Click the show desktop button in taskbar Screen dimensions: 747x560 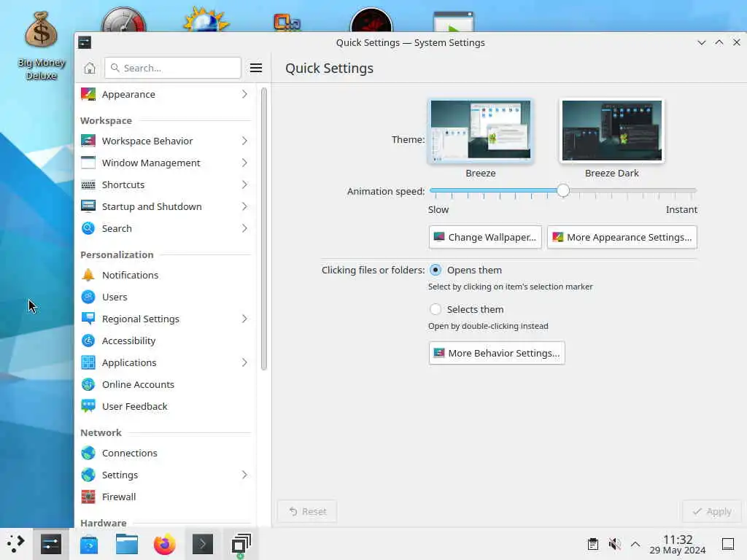pyautogui.click(x=728, y=544)
